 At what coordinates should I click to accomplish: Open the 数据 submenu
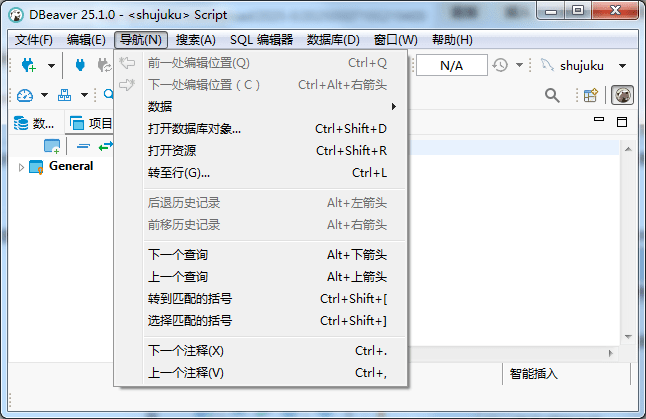(260, 107)
